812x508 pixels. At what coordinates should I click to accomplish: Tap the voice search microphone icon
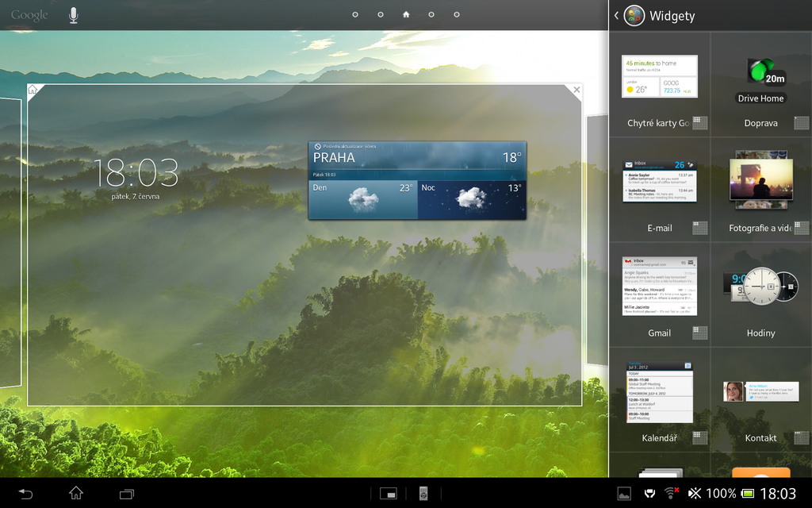click(73, 13)
